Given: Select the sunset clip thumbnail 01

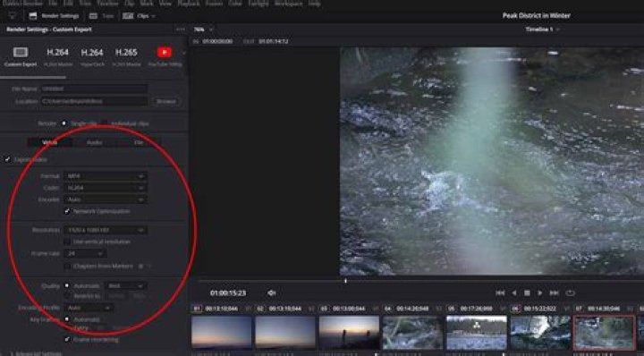Looking at the screenshot, I should 222,333.
